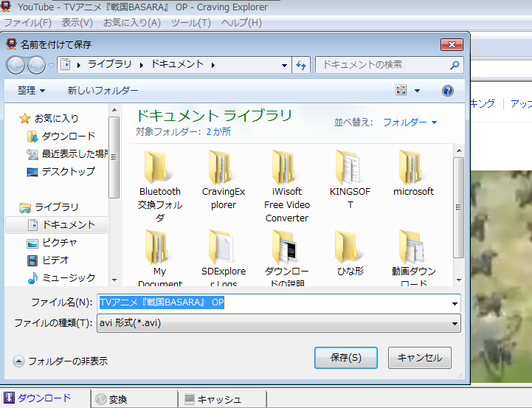Open the ダウンロードの説明 folder
Screen dimensions: 532x408
287,257
